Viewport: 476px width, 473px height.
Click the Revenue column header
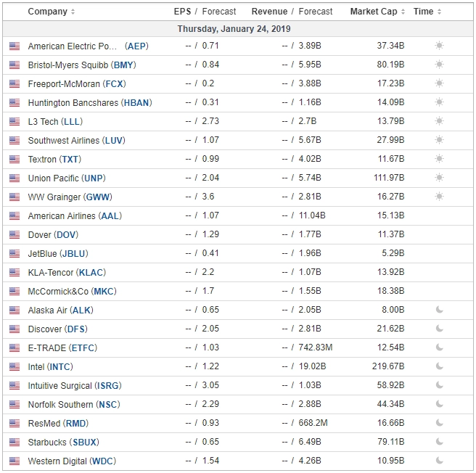269,12
